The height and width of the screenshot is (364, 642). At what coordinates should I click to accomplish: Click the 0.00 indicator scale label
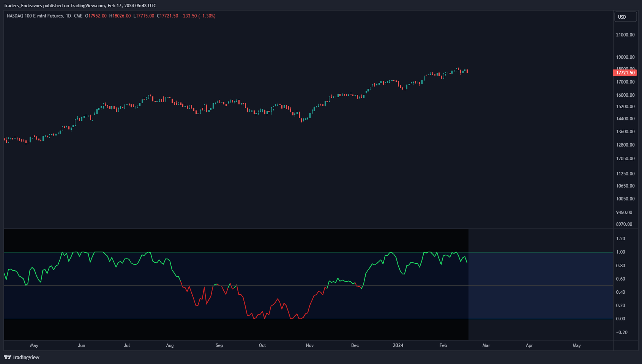coord(620,319)
